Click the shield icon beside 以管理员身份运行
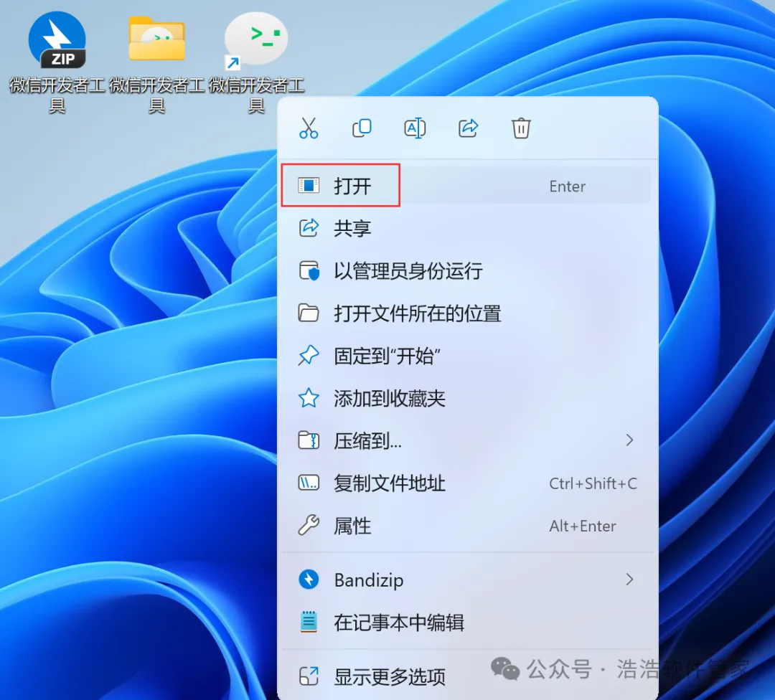775x700 pixels. coord(309,270)
